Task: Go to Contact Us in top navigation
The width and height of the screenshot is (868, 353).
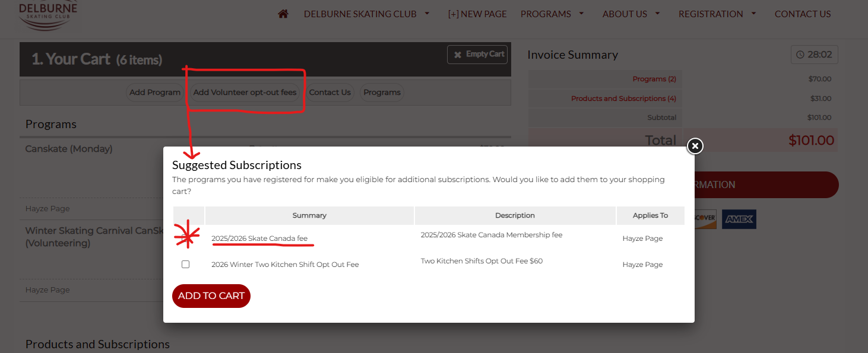Action: click(x=803, y=14)
